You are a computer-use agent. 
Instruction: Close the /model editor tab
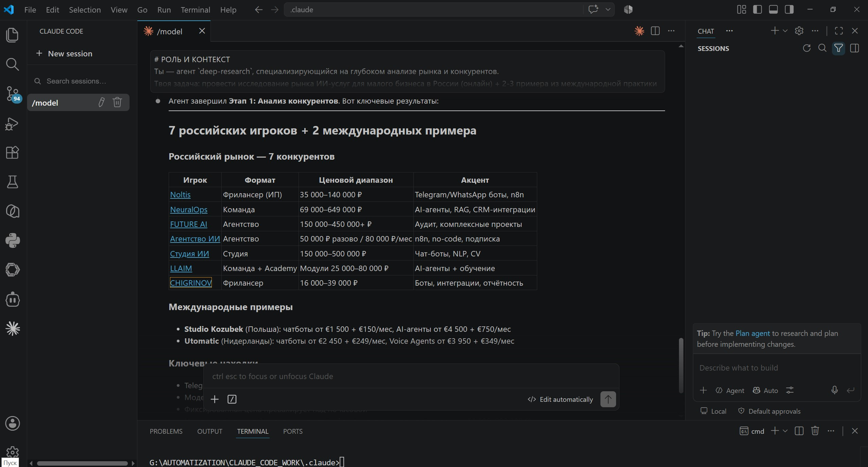(202, 31)
